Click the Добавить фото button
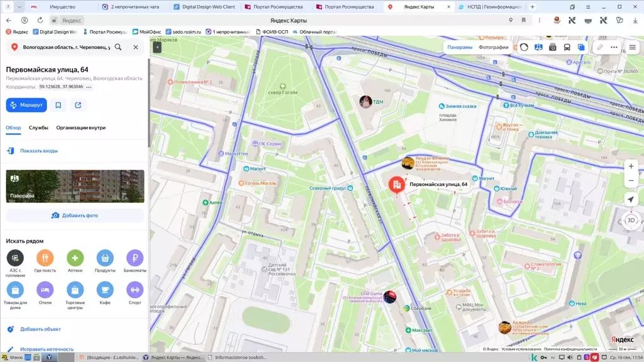The image size is (644, 362). pos(75,216)
